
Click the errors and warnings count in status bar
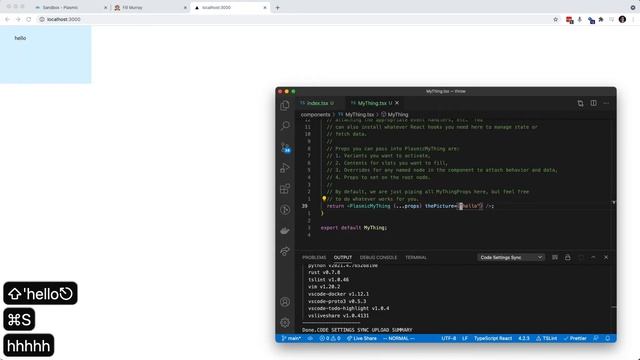(330, 338)
